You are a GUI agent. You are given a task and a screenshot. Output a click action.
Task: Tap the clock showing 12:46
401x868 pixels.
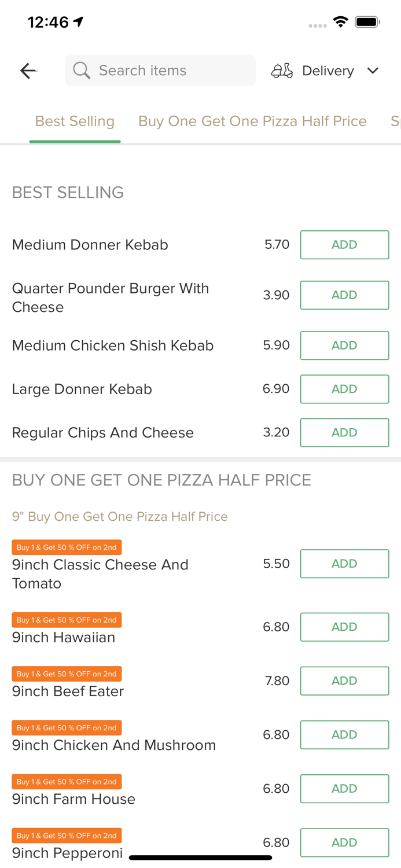click(49, 21)
